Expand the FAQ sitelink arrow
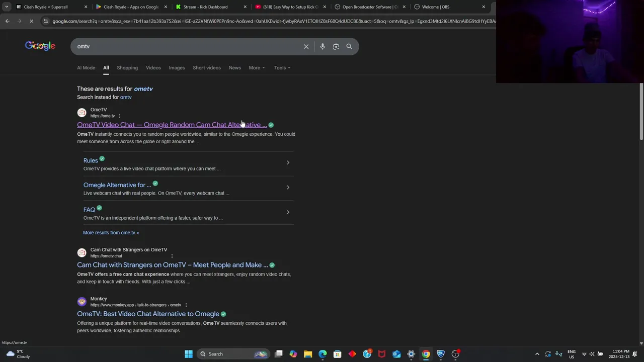The height and width of the screenshot is (362, 644). 288,212
